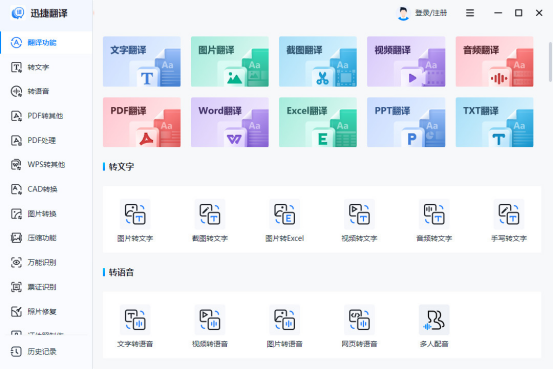This screenshot has height=369, width=553.
Task: Click the CAD转换 sidebar icon
Action: tap(16, 189)
